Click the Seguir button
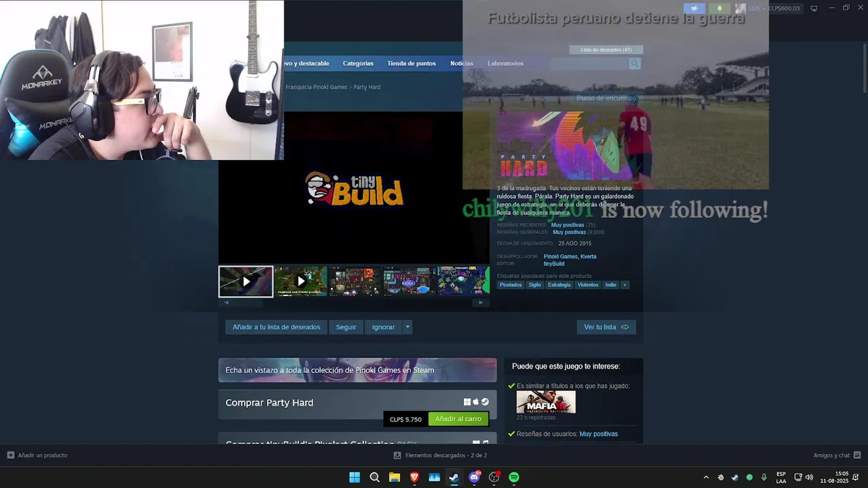Screen dimensions: 868x488 [346, 327]
